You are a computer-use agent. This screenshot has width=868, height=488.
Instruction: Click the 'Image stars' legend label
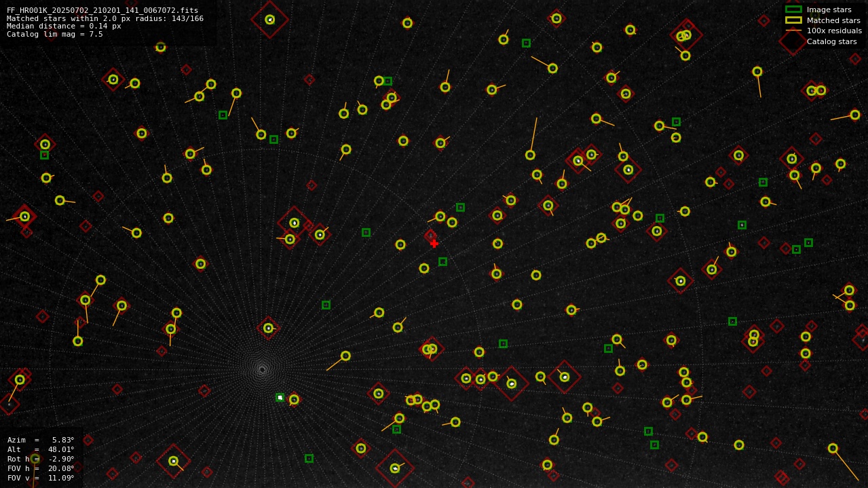tap(829, 10)
